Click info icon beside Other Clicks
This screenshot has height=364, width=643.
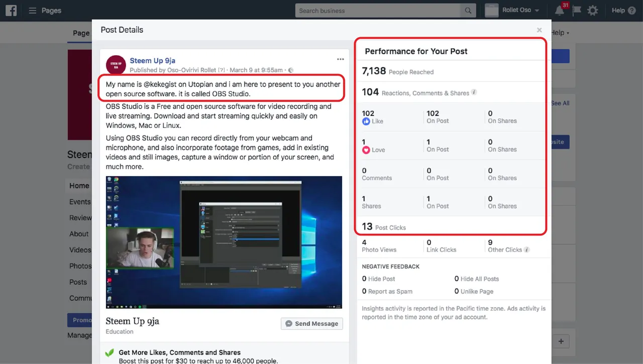[x=526, y=250]
